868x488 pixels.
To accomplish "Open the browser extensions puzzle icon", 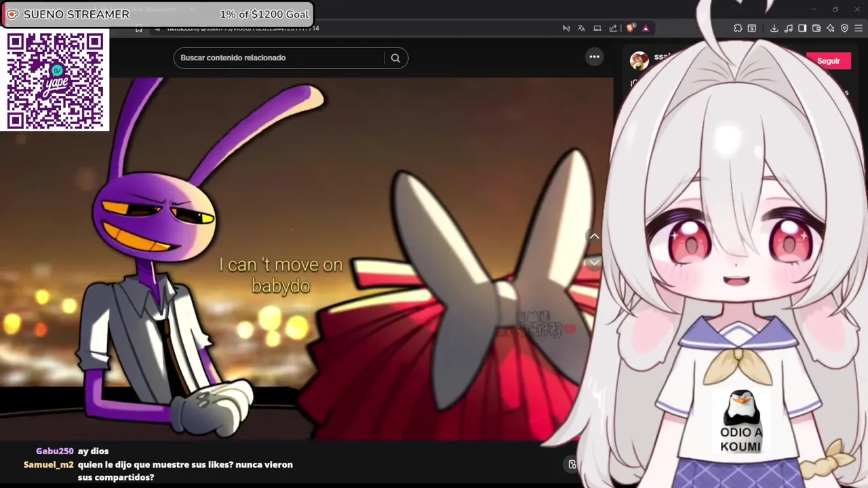I will point(738,28).
